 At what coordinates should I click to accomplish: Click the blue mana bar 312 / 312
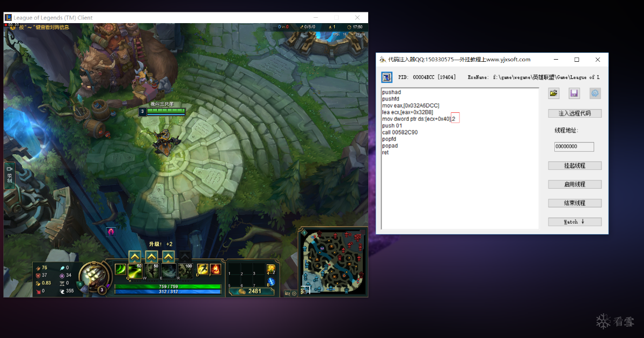click(167, 292)
